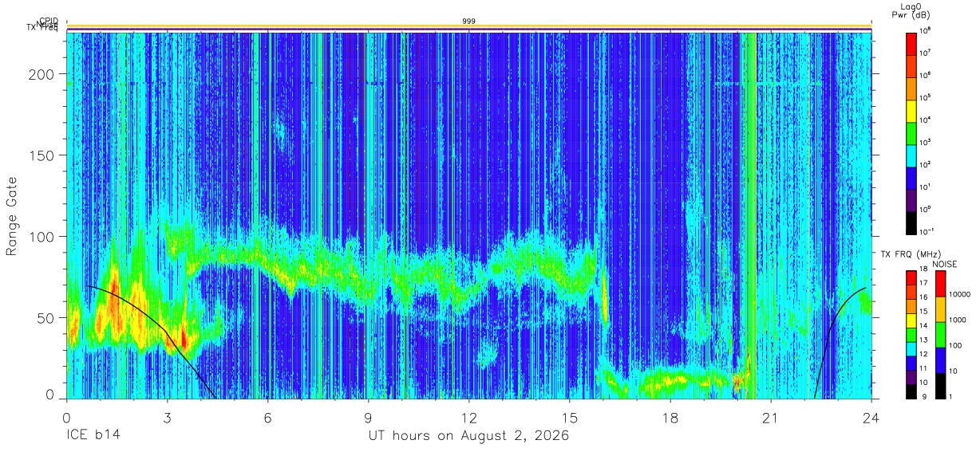Click x-axis tick label 9

coord(368,418)
